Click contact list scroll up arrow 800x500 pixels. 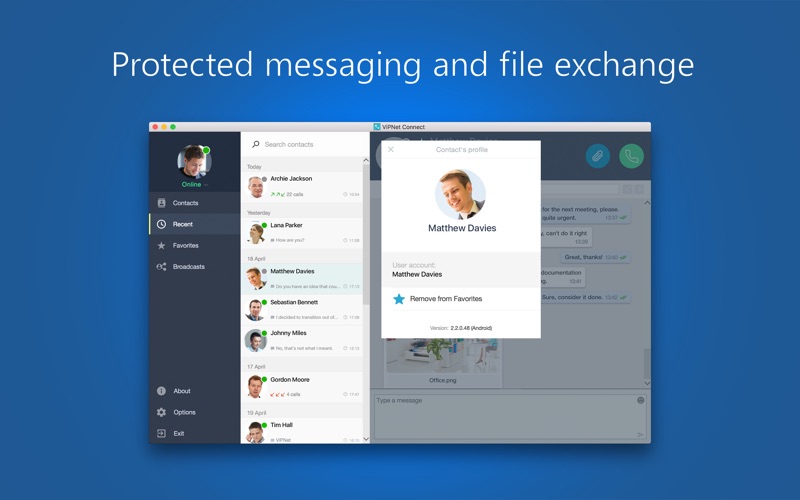coord(366,161)
